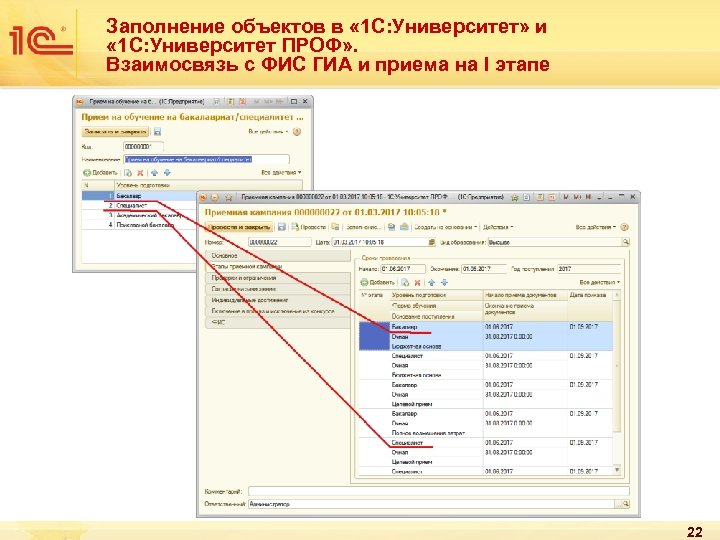Click the calendar icon in the campaign title bar
Image resolution: width=720 pixels, height=540 pixels.
click(x=552, y=197)
